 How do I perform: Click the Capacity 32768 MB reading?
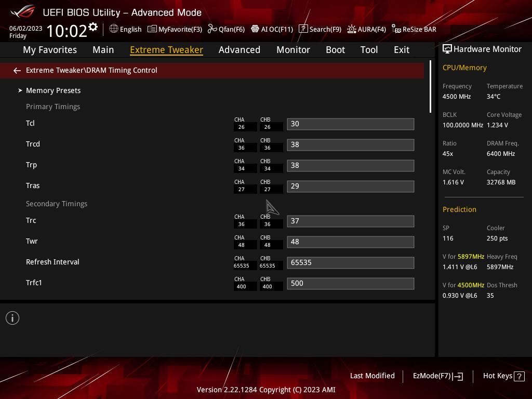click(x=501, y=182)
